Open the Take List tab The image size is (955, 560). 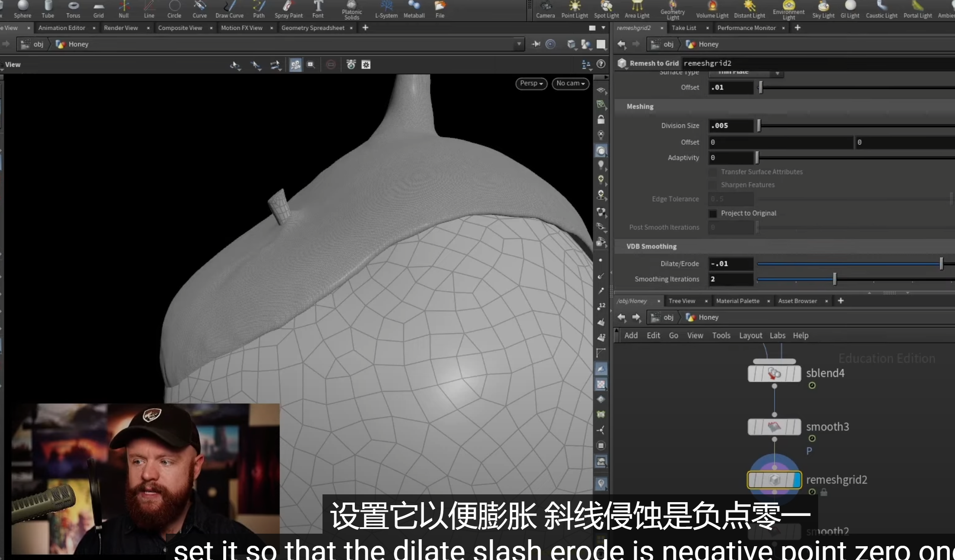tap(684, 28)
